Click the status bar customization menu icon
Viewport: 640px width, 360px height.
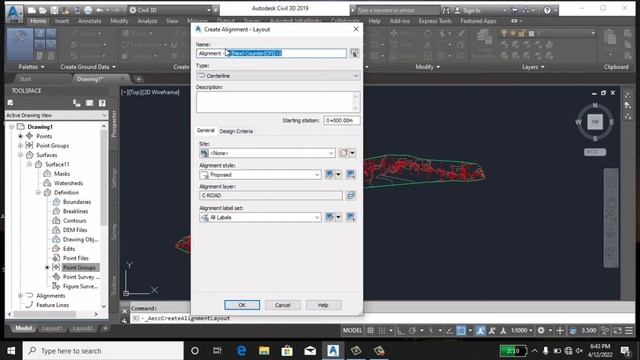pyautogui.click(x=629, y=331)
